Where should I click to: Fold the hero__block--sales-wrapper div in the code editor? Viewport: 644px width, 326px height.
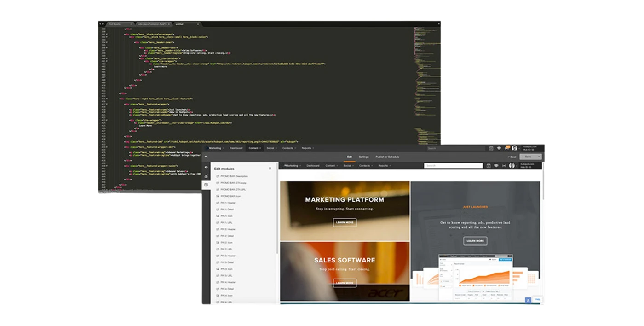pyautogui.click(x=107, y=34)
